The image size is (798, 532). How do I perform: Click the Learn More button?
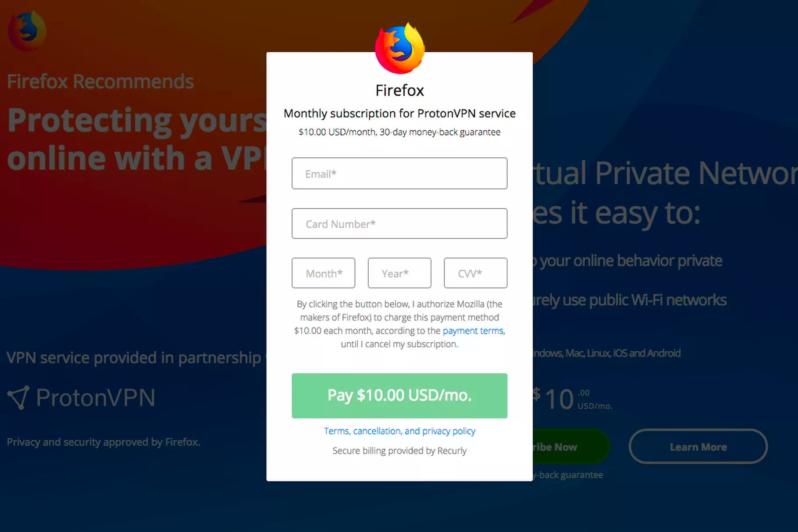698,446
